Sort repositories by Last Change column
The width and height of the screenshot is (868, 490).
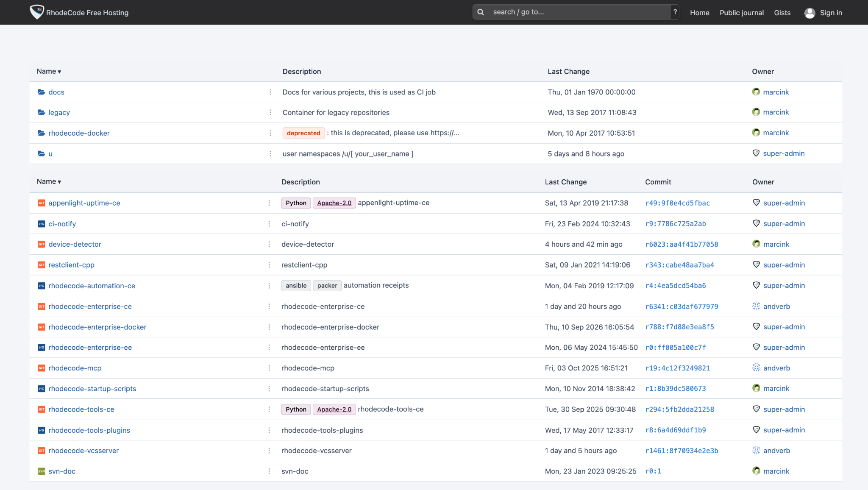coord(566,182)
